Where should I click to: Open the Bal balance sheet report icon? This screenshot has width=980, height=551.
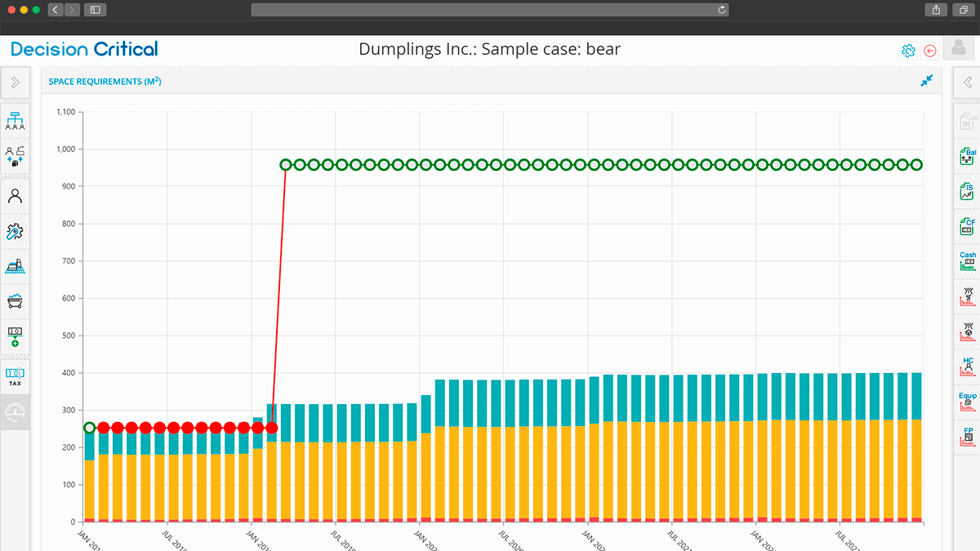[967, 157]
